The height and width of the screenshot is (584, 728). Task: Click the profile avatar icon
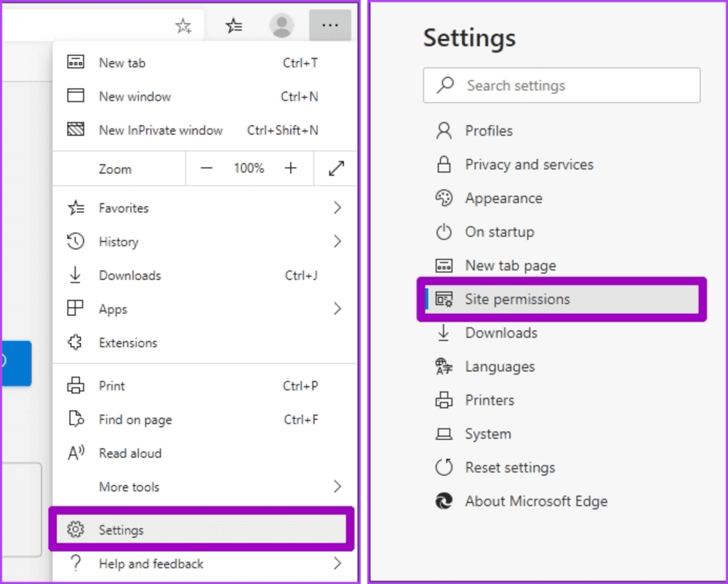tap(282, 25)
